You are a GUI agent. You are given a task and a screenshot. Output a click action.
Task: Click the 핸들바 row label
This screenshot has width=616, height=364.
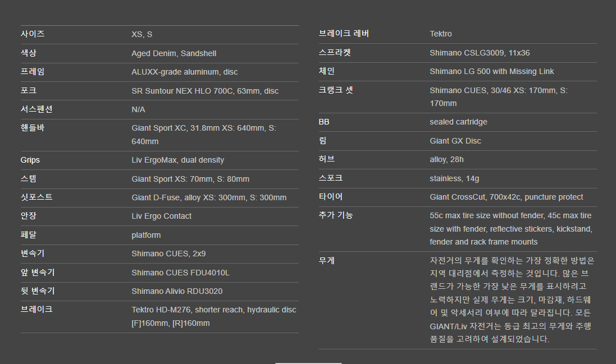(x=33, y=128)
